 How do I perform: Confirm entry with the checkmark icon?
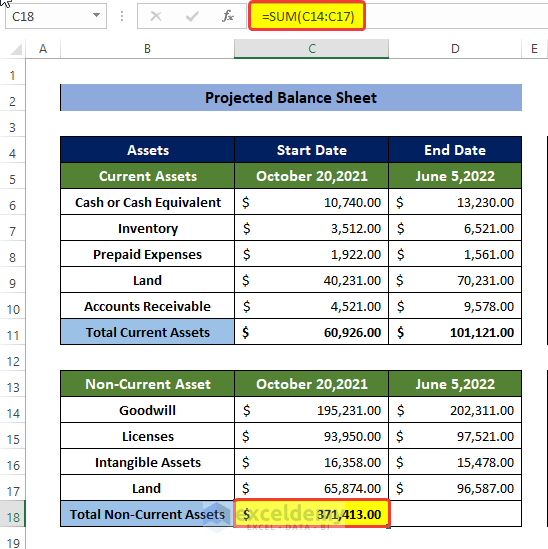pyautogui.click(x=192, y=16)
